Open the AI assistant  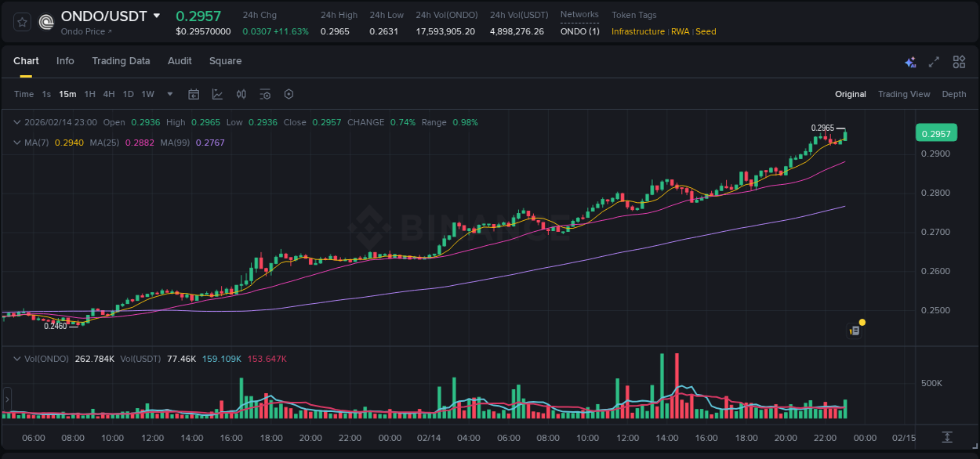[x=909, y=61]
